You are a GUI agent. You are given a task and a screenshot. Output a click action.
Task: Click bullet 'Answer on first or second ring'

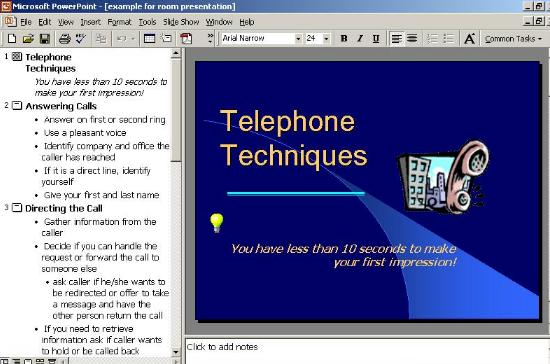click(105, 120)
